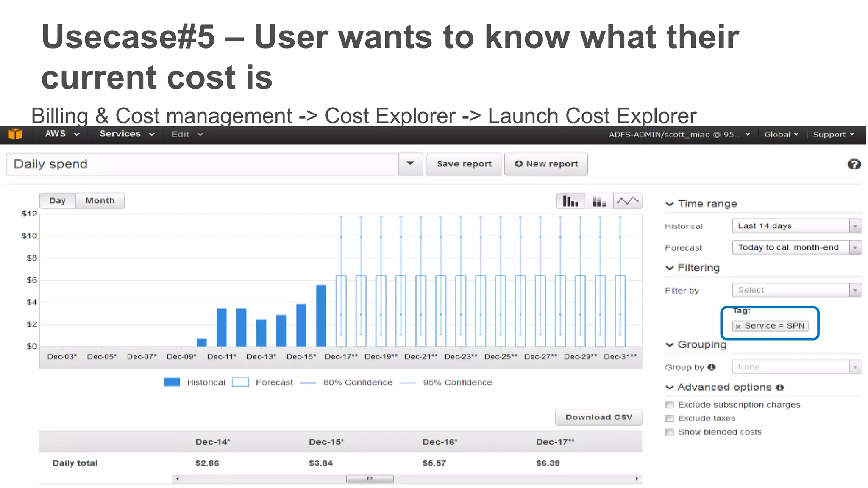Open the help question mark icon
The width and height of the screenshot is (868, 488).
(854, 164)
